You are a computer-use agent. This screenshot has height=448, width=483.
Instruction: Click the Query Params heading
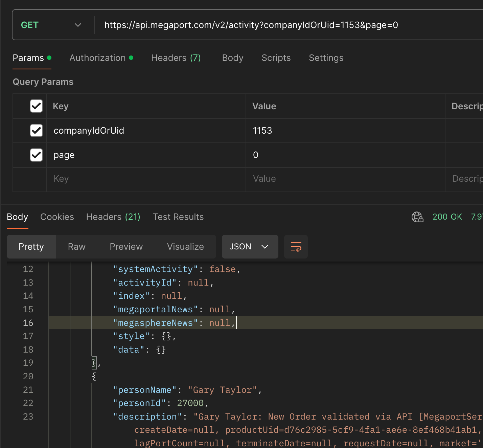[x=43, y=82]
